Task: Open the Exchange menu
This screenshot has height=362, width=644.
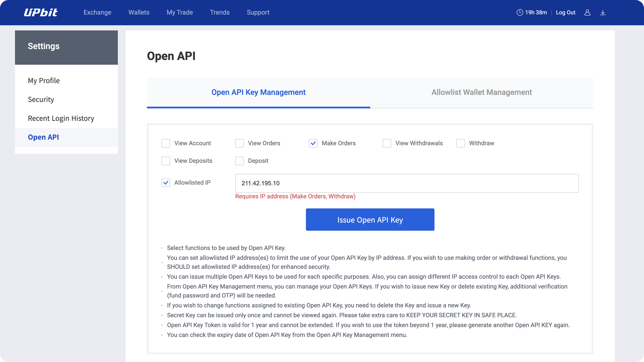Action: pos(97,12)
